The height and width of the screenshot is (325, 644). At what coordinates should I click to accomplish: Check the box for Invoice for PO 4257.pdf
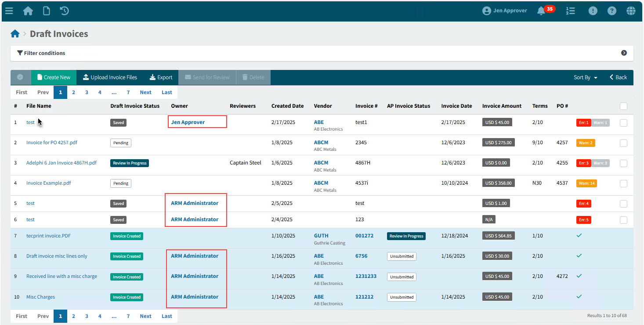tap(623, 143)
